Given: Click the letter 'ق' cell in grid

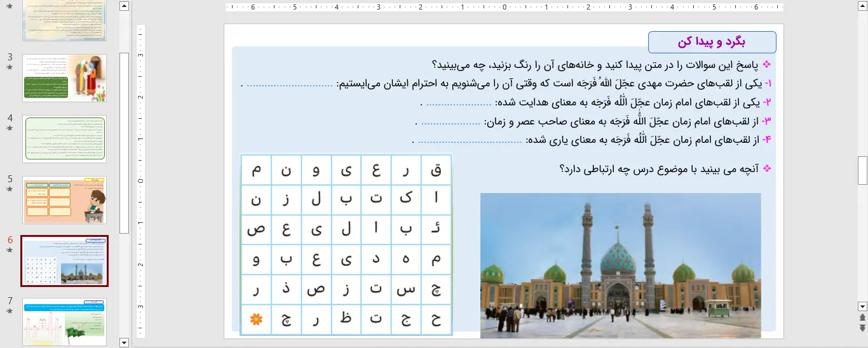Looking at the screenshot, I should (436, 170).
